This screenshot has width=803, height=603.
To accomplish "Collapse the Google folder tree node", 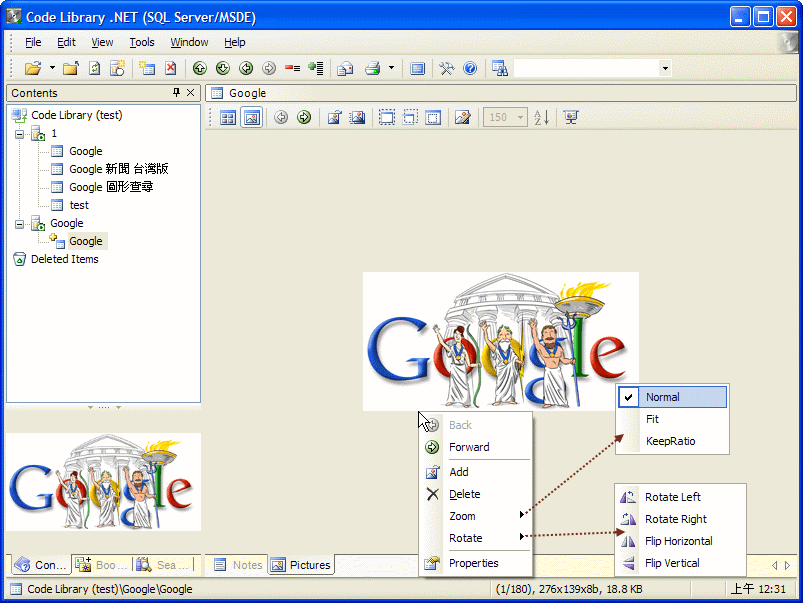I will pyautogui.click(x=19, y=224).
